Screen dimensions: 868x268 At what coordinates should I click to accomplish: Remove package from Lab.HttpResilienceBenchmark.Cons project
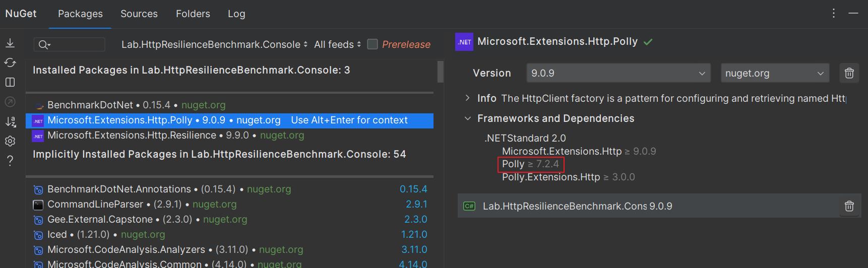[849, 206]
